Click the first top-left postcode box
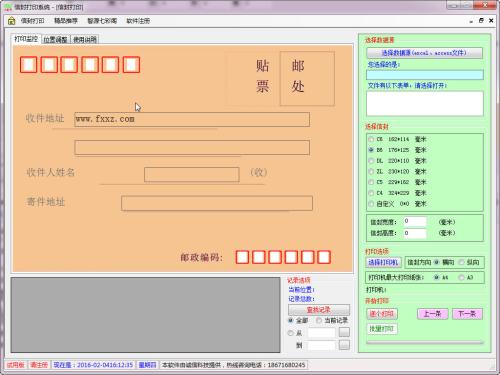 [29, 65]
